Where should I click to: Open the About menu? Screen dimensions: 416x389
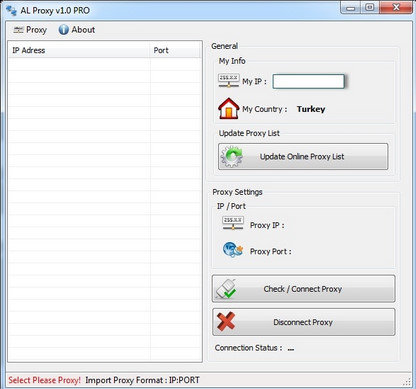77,30
